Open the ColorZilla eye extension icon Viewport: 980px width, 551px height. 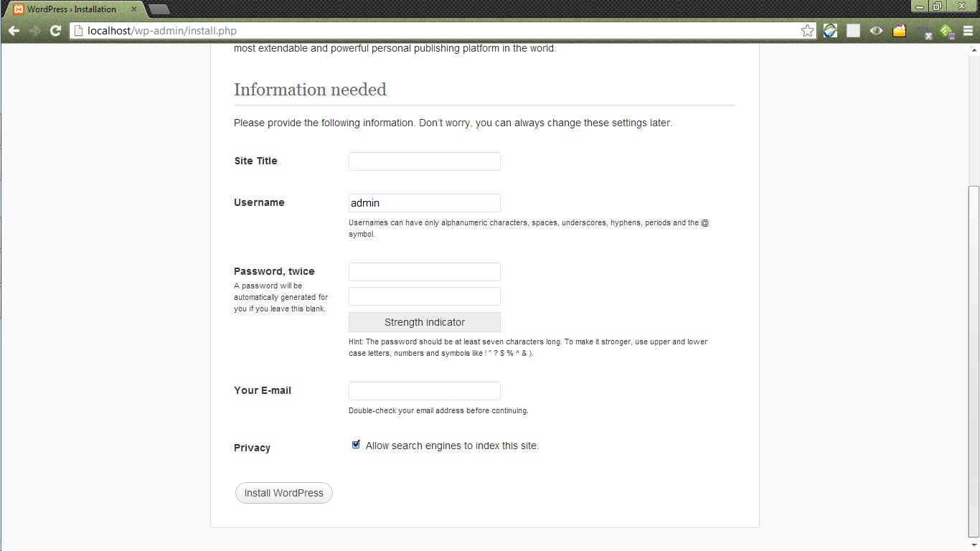tap(875, 31)
